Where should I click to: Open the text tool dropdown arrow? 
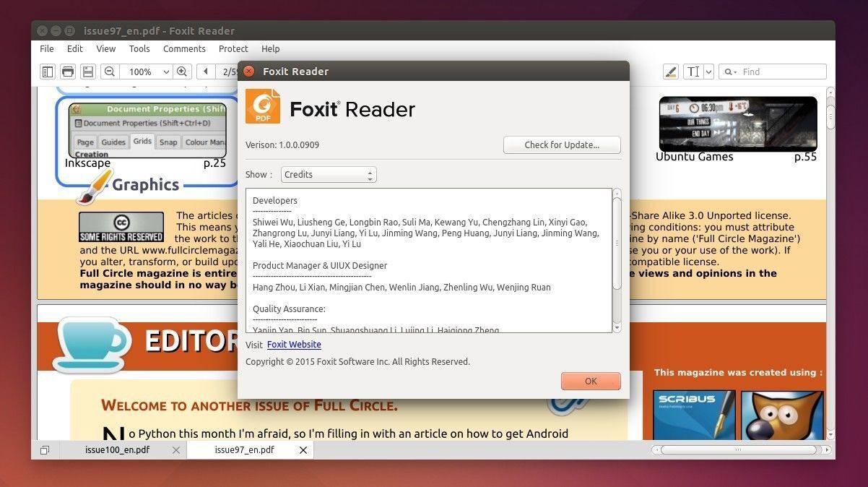click(x=708, y=72)
